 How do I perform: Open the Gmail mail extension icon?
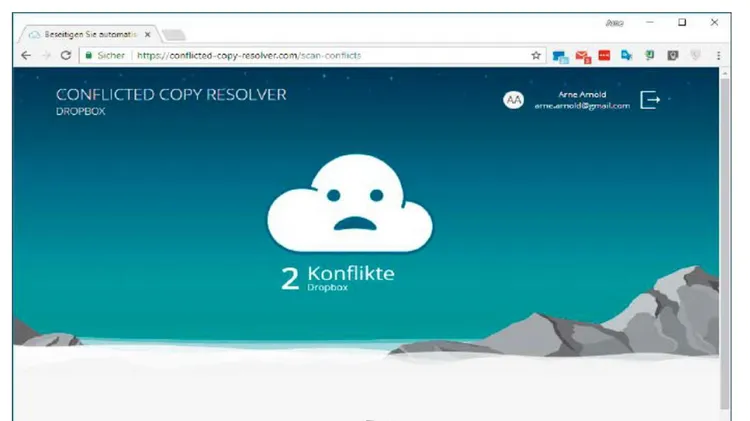pyautogui.click(x=583, y=56)
